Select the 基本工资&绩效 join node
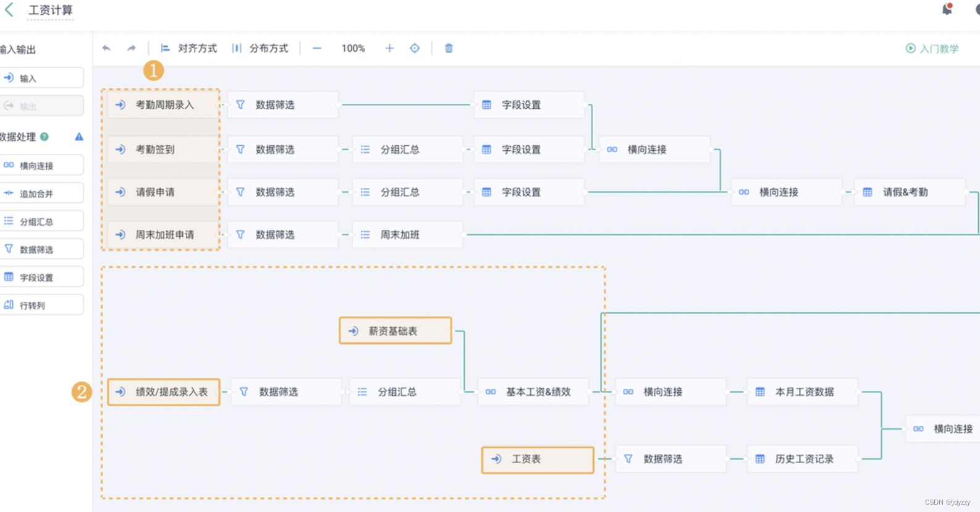Viewport: 980px width, 512px height. (x=533, y=392)
